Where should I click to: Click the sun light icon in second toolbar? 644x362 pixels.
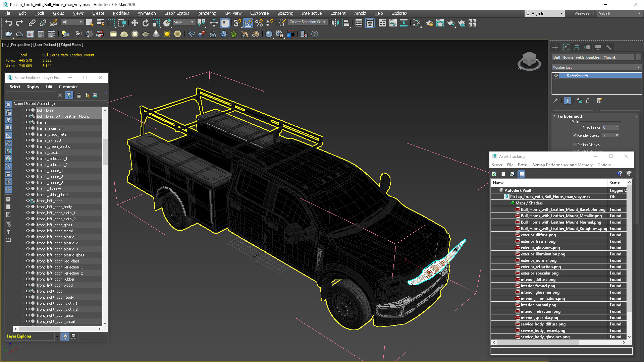tap(167, 34)
